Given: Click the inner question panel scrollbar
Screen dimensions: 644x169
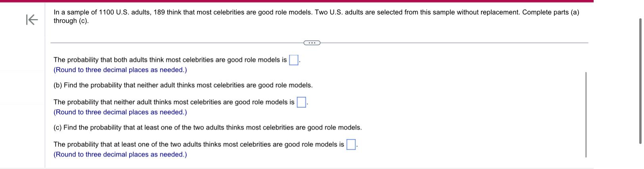Looking at the screenshot, I should tap(586, 115).
